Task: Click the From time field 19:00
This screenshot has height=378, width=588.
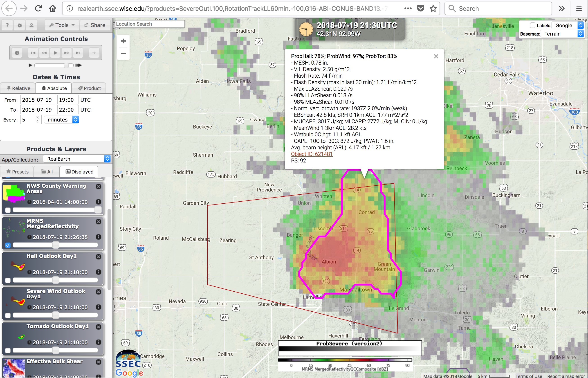Action: click(x=68, y=100)
